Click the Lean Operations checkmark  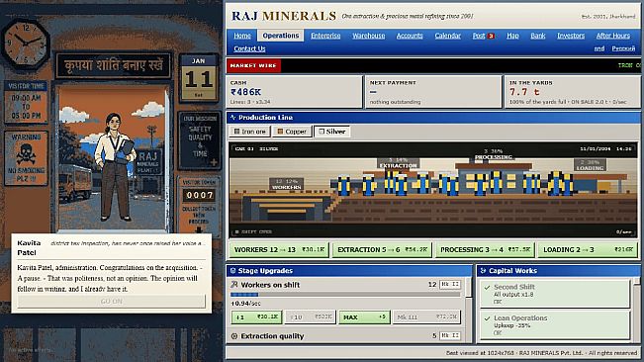[487, 318]
